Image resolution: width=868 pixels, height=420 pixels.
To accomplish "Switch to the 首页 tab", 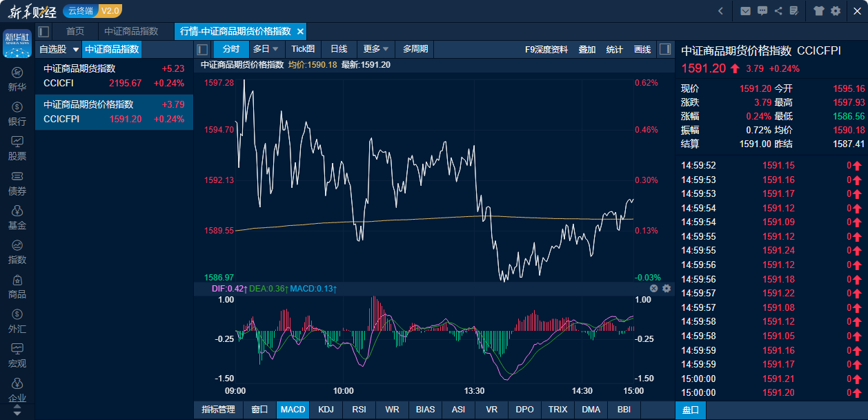I will point(75,31).
